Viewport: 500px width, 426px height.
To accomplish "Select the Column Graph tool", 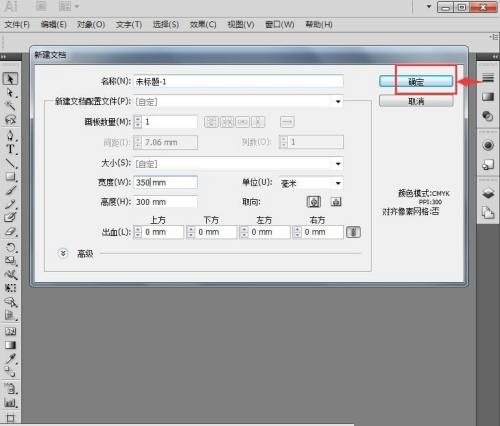I will [x=10, y=402].
